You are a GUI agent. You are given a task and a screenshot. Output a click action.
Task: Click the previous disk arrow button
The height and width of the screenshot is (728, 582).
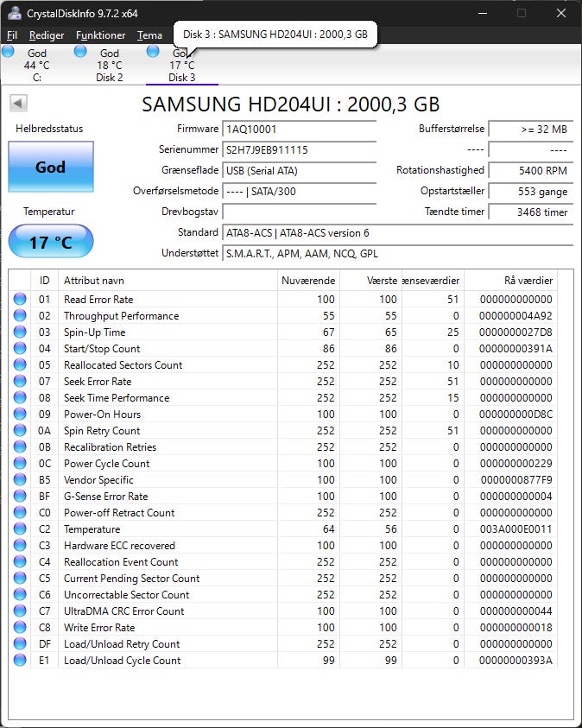(18, 103)
